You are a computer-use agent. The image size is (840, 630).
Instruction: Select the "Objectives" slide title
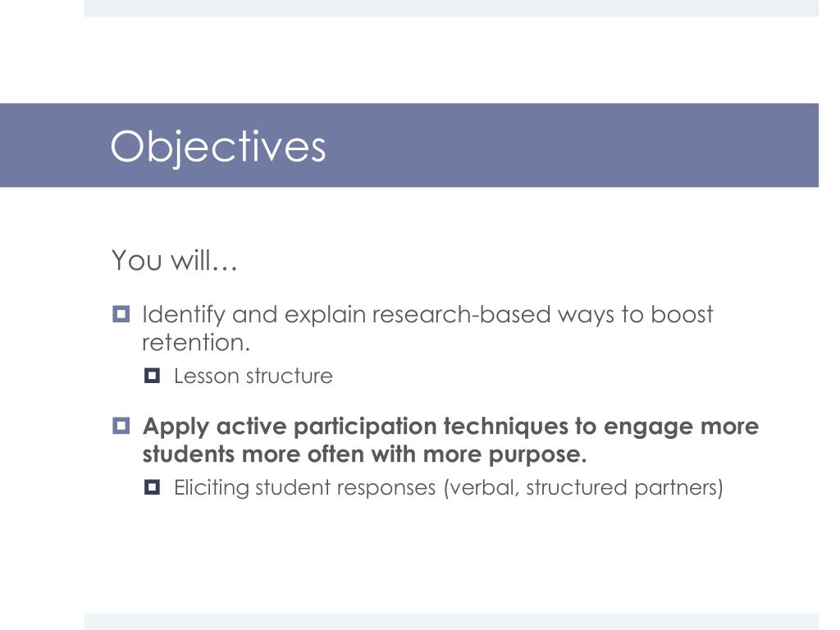[x=218, y=146]
